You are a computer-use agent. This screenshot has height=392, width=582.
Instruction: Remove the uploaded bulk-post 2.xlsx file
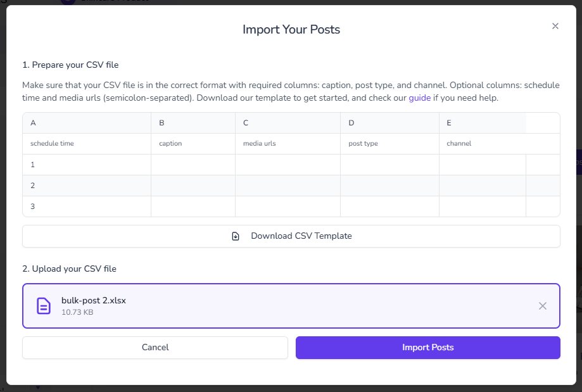tap(543, 306)
